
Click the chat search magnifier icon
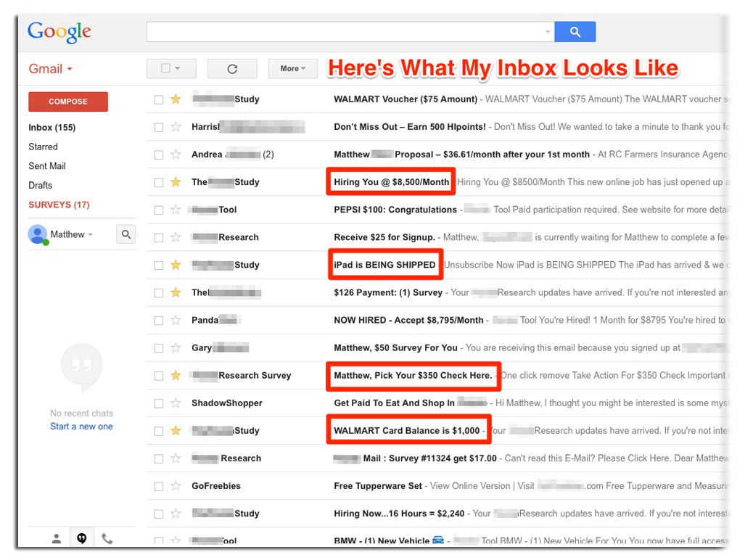point(126,234)
